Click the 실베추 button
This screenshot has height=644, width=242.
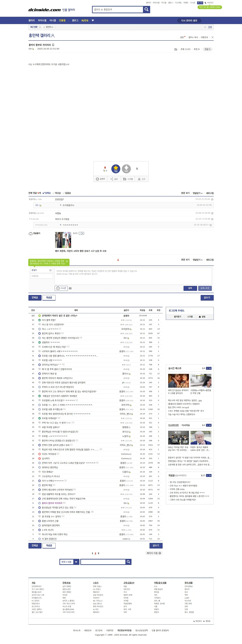(100, 179)
